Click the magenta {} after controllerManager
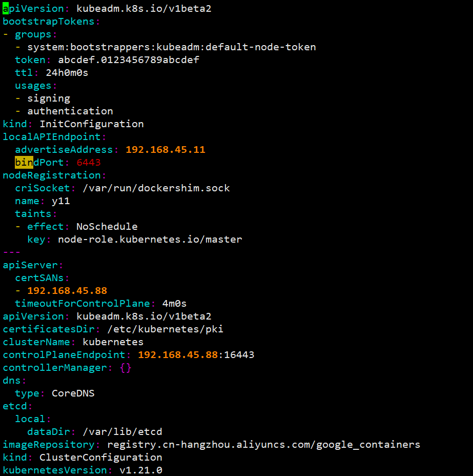This screenshot has width=473, height=476. pyautogui.click(x=126, y=368)
